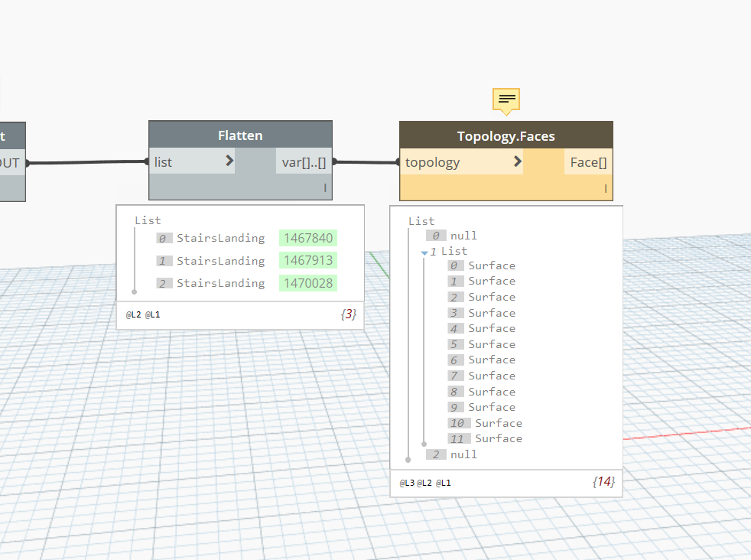The image size is (751, 560).
Task: Click element ID 1467840
Action: [x=308, y=238]
